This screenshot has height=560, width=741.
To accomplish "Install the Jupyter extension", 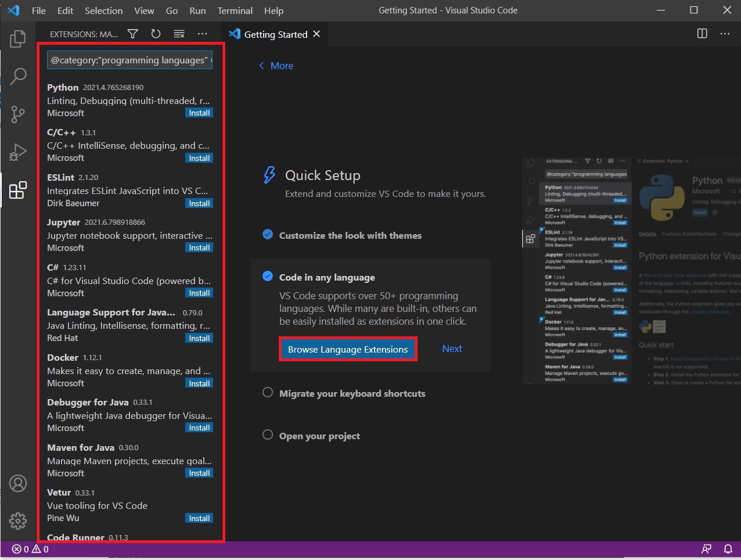I will [x=199, y=247].
